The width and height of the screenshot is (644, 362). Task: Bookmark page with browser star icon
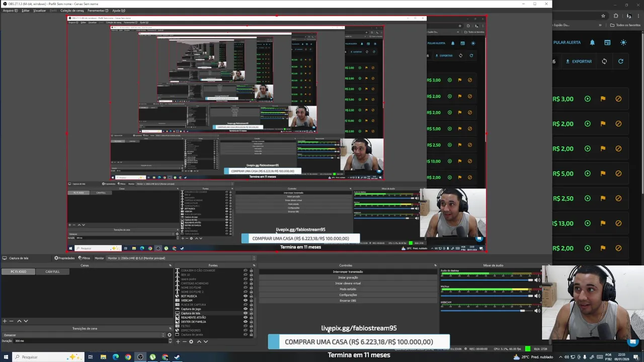(603, 16)
